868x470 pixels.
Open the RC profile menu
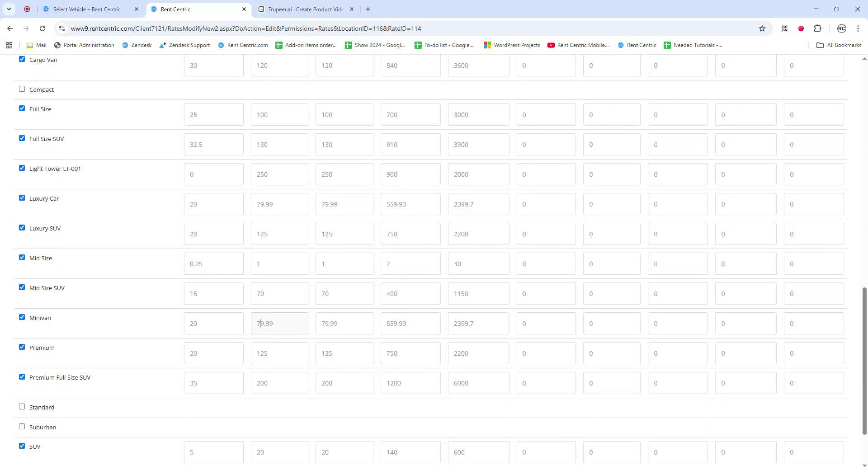click(841, 28)
